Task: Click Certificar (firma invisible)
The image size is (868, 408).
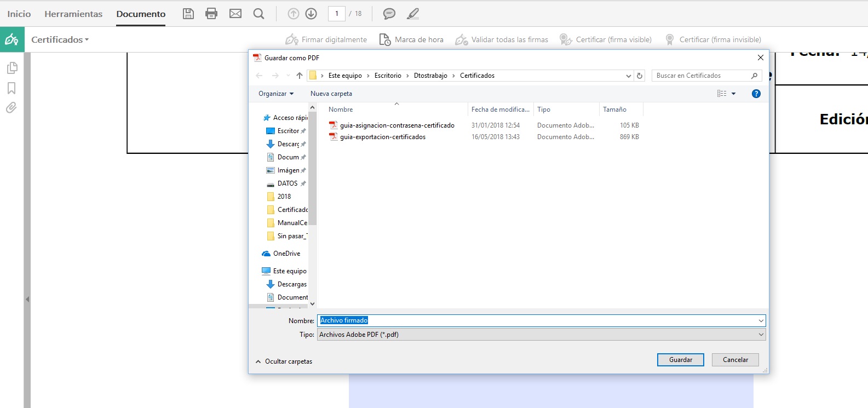Action: click(x=712, y=39)
